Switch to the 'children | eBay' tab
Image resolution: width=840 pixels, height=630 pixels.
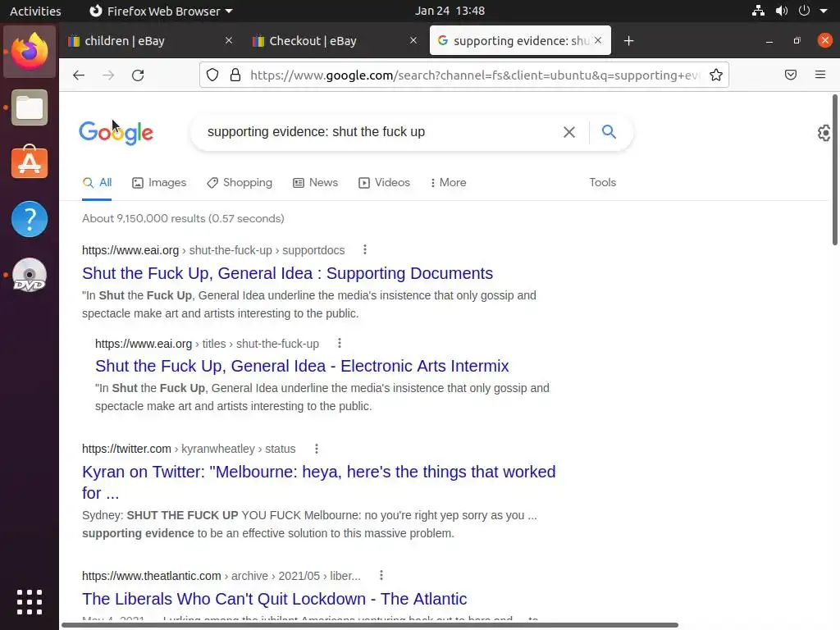pyautogui.click(x=150, y=41)
